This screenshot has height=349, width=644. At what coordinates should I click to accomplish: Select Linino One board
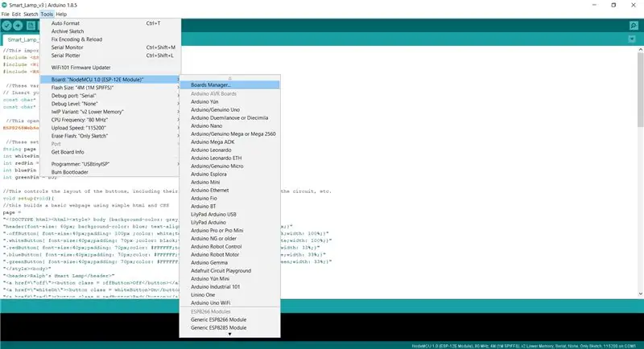[230, 295]
